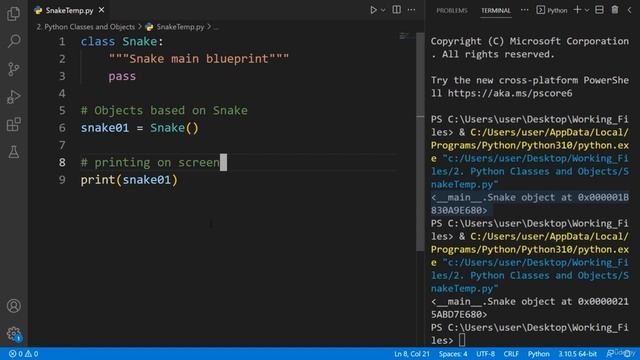
Task: Close the SnakeTemp.py tab
Action: (x=102, y=10)
